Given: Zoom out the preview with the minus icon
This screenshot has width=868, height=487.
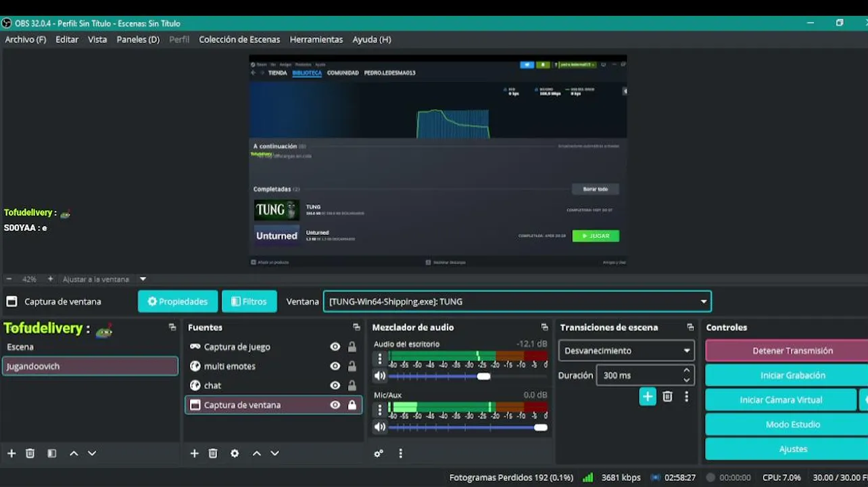Looking at the screenshot, I should point(9,279).
